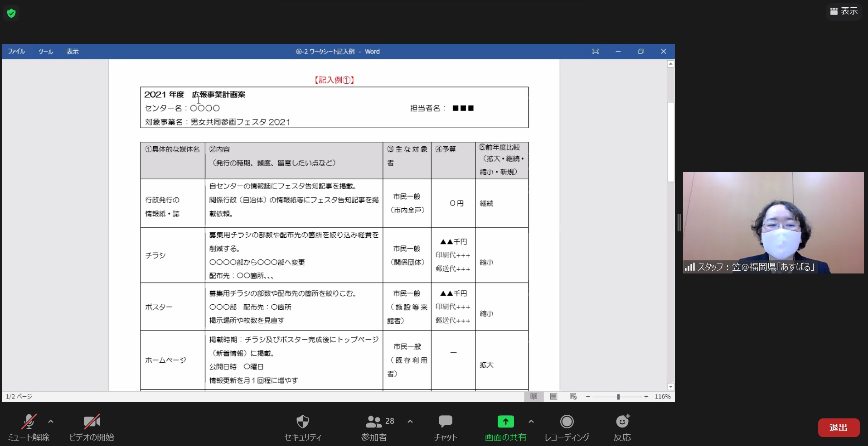Image resolution: width=868 pixels, height=446 pixels.
Task: Click the green encryption shield icon
Action: pyautogui.click(x=11, y=13)
